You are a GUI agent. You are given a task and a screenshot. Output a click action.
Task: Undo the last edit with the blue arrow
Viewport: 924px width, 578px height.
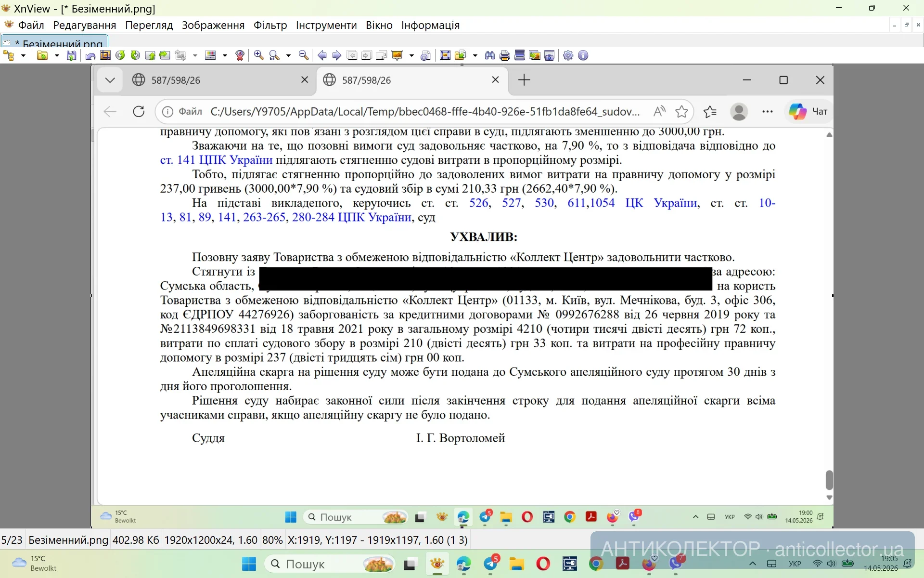click(x=90, y=55)
